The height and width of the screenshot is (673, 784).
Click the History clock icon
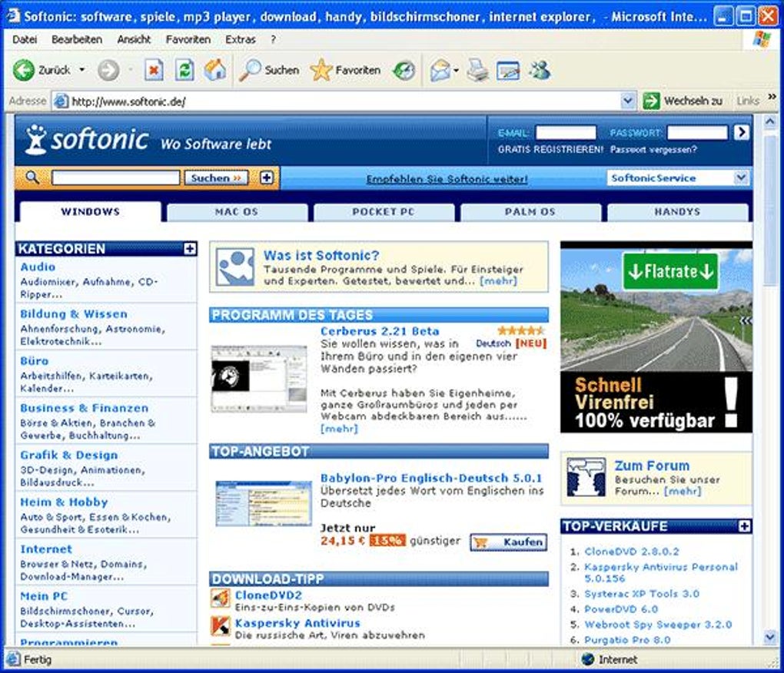404,70
